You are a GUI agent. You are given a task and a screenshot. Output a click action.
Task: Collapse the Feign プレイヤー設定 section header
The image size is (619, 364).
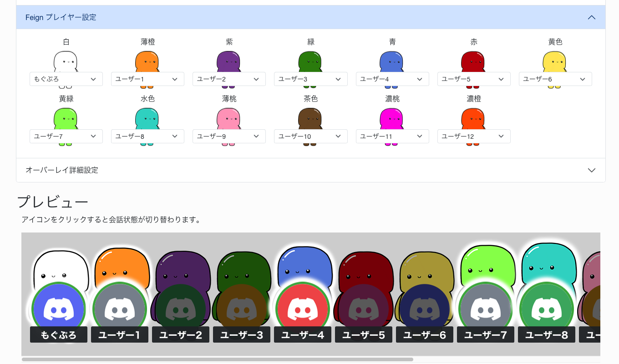310,17
